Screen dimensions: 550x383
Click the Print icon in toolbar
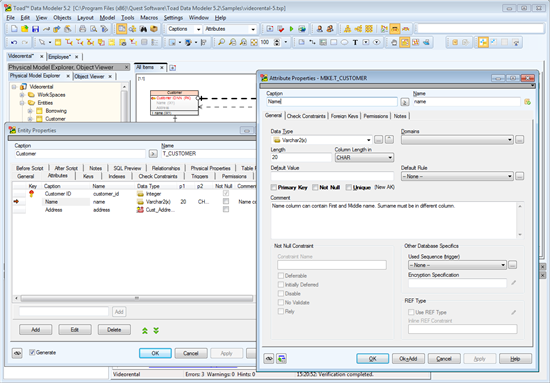click(82, 29)
